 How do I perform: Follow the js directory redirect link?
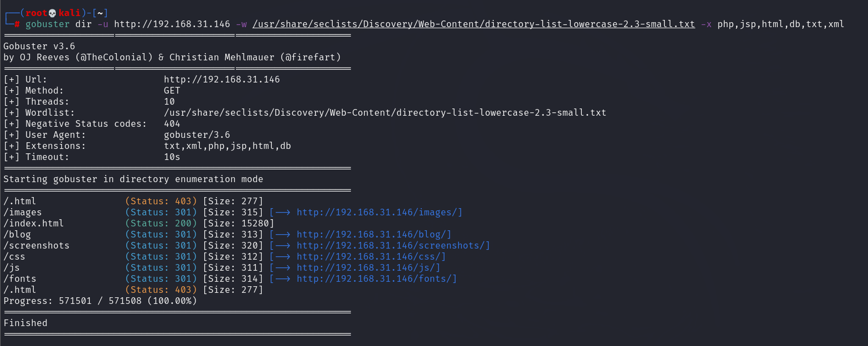point(368,267)
